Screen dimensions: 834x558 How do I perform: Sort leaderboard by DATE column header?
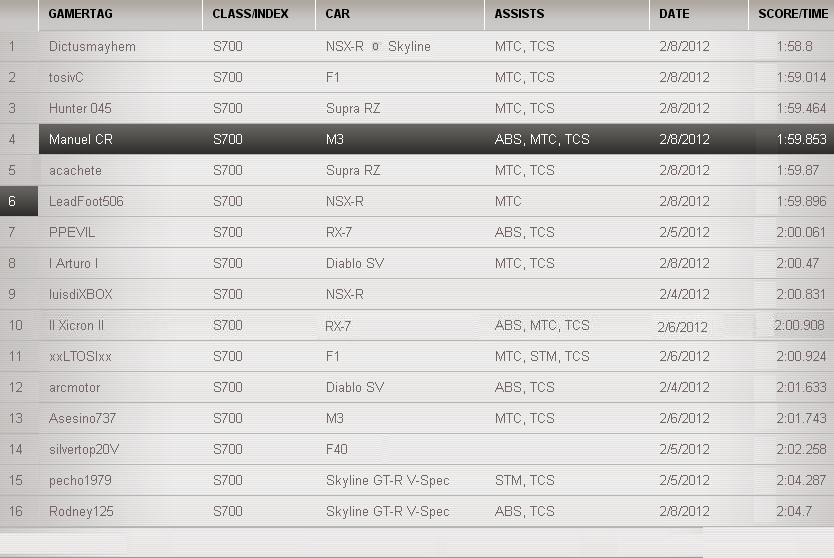click(x=674, y=14)
